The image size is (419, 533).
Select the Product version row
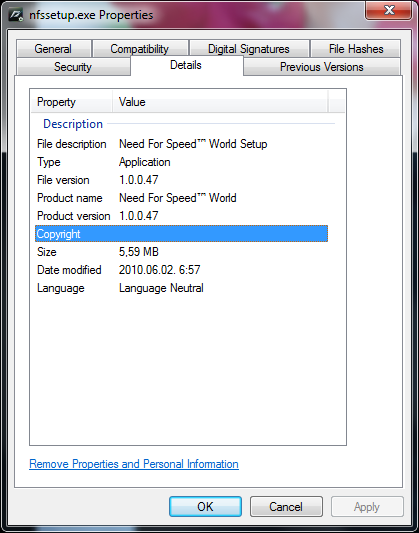[181, 216]
